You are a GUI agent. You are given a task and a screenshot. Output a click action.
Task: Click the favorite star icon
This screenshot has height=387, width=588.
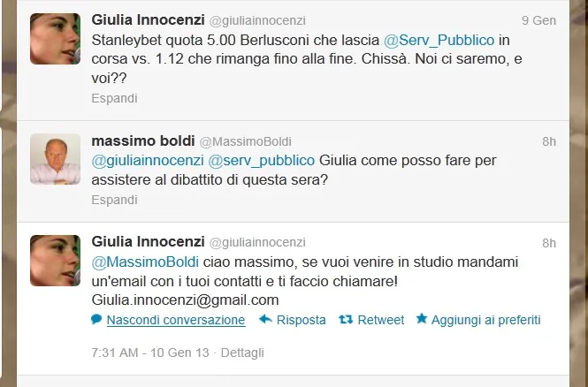click(x=422, y=320)
